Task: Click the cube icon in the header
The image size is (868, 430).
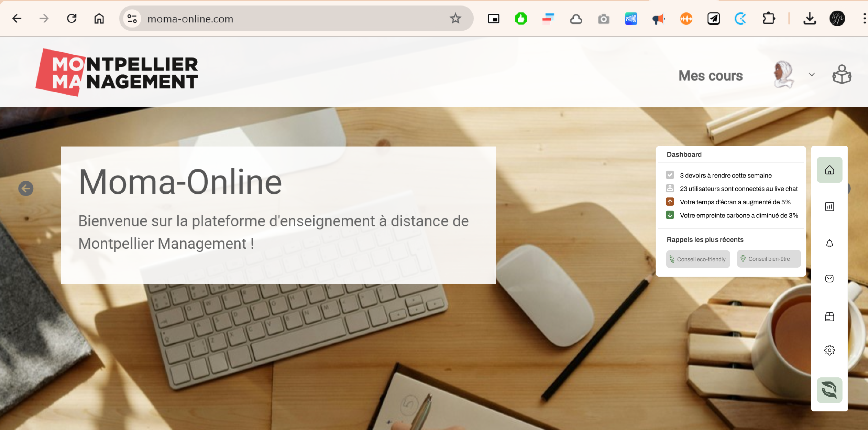Action: (842, 74)
